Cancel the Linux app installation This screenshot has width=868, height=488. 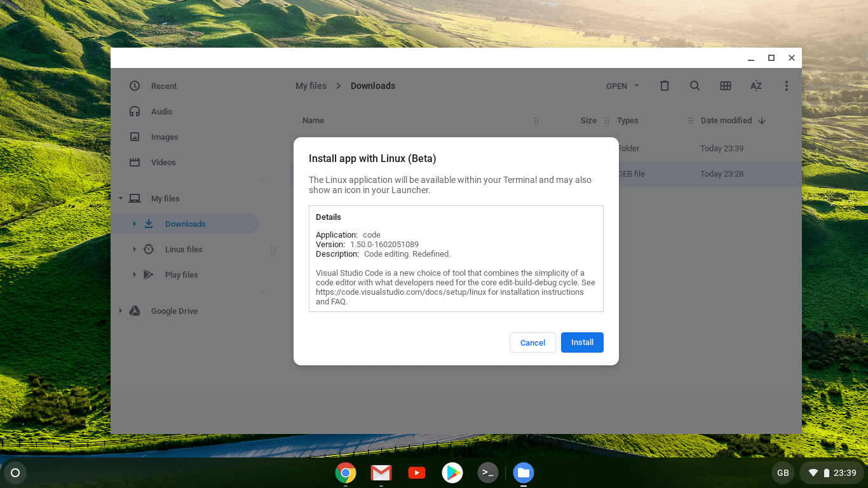pyautogui.click(x=532, y=342)
